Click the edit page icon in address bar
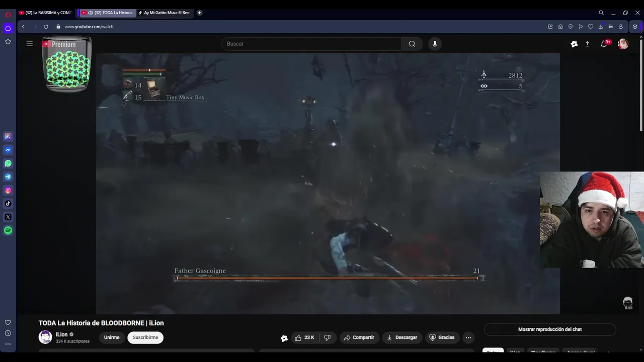 tap(550, 27)
